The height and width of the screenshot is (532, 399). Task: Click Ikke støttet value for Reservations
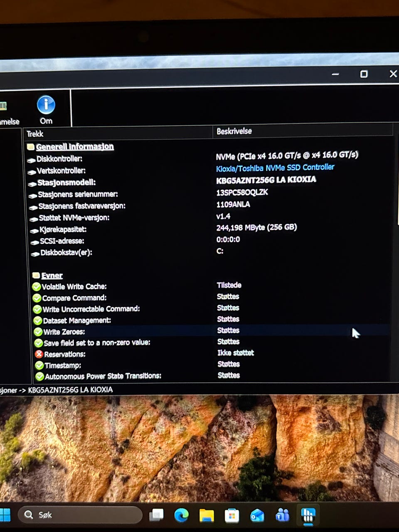click(236, 353)
